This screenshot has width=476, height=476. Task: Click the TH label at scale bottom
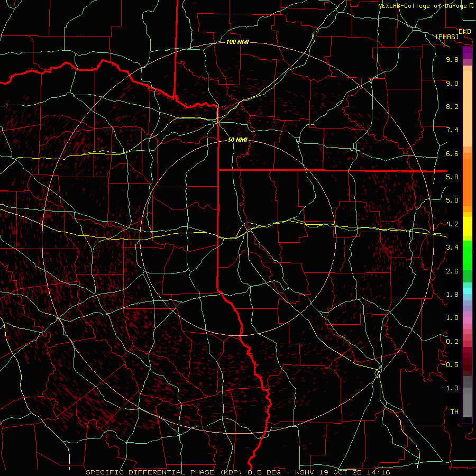click(454, 411)
